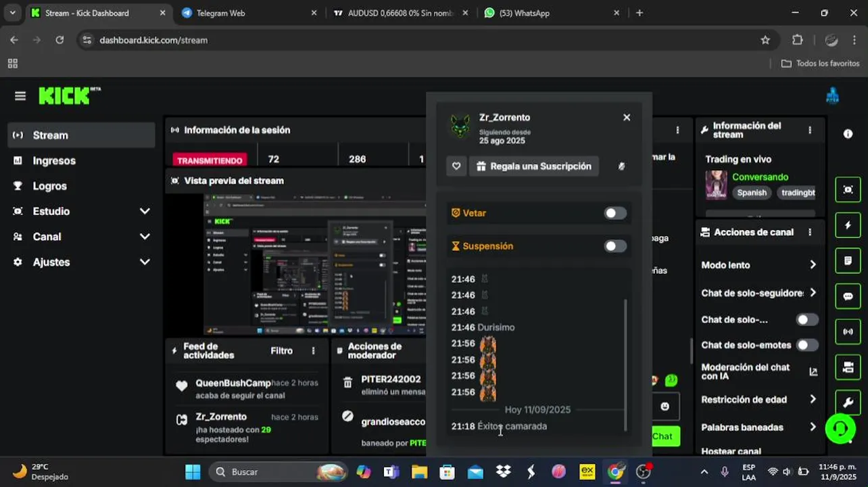
Task: Switch to the Telegram Web tab
Action: point(247,13)
